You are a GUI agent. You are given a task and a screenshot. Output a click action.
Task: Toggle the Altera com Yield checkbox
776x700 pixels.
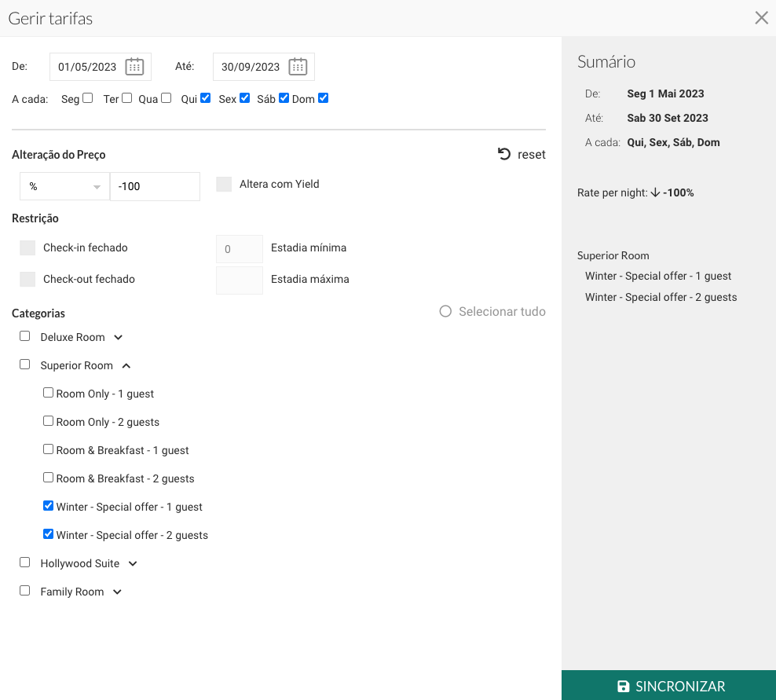coord(224,184)
